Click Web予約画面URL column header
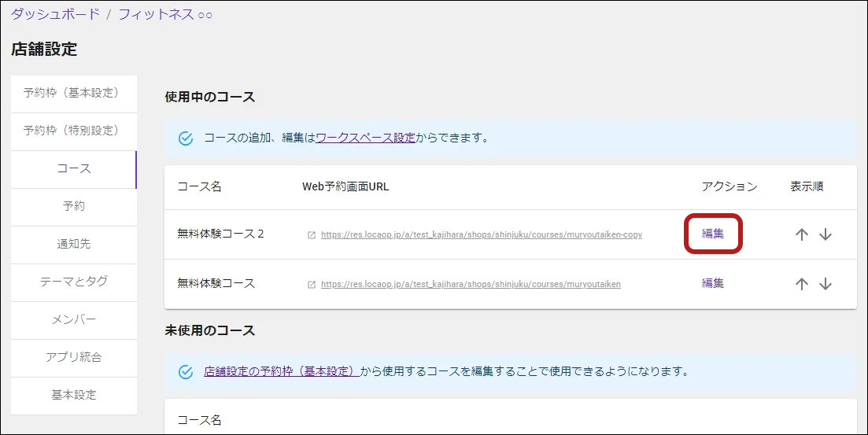Viewport: 868px width, 435px height. pos(345,187)
